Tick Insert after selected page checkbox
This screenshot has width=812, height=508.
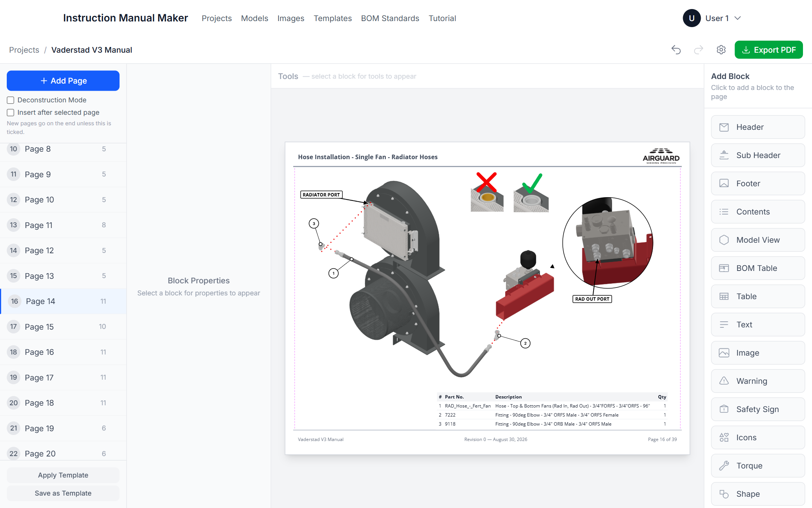11,113
